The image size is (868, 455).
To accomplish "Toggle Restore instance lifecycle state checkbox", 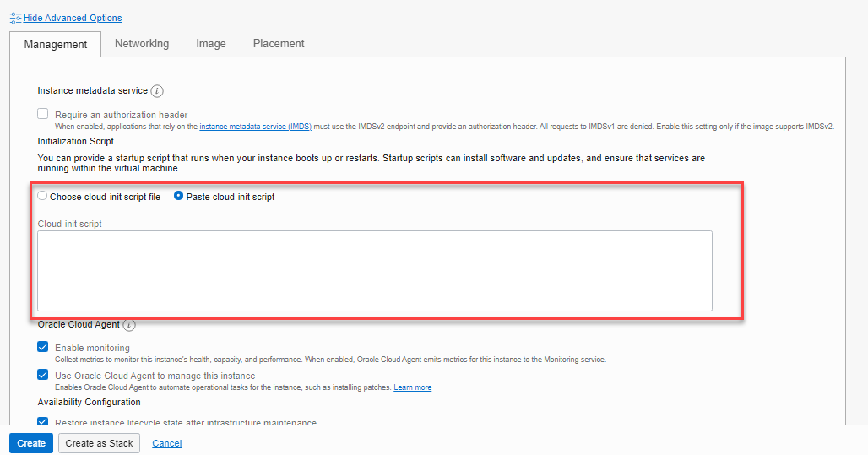I will [x=42, y=421].
